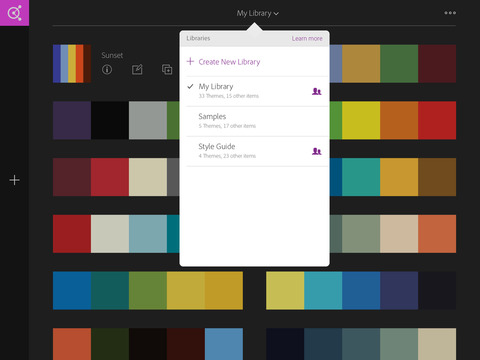This screenshot has height=360, width=480.
Task: Select the My Library entry in list
Action: (255, 91)
